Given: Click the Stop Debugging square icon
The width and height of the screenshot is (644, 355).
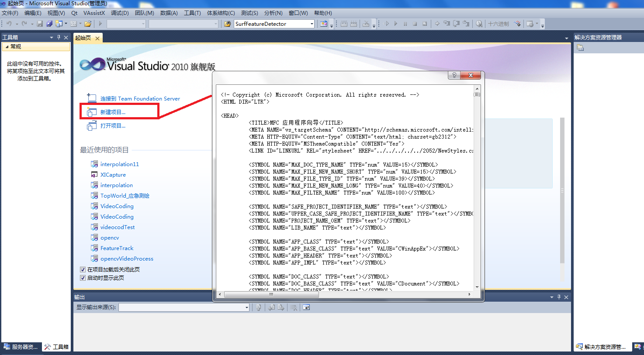Looking at the screenshot, I should [x=415, y=24].
